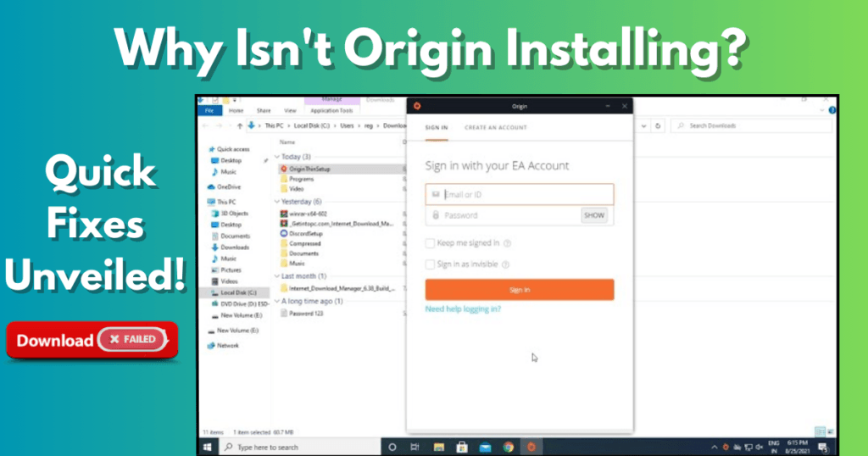This screenshot has width=868, height=456.
Task: Click the up-arrow in the Explorer navigation bar
Action: coord(240,126)
